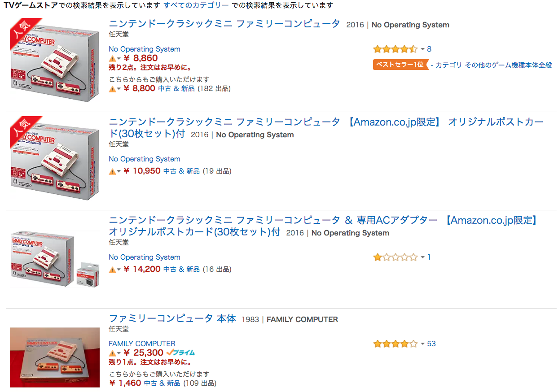This screenshot has width=558, height=392.
Task: Open 53 reviews count link
Action: (x=431, y=344)
